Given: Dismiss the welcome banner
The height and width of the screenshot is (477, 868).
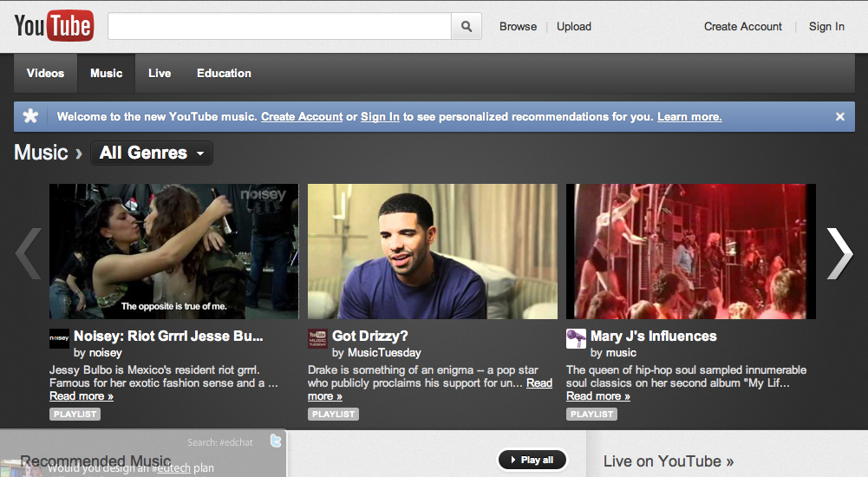Looking at the screenshot, I should 839,117.
